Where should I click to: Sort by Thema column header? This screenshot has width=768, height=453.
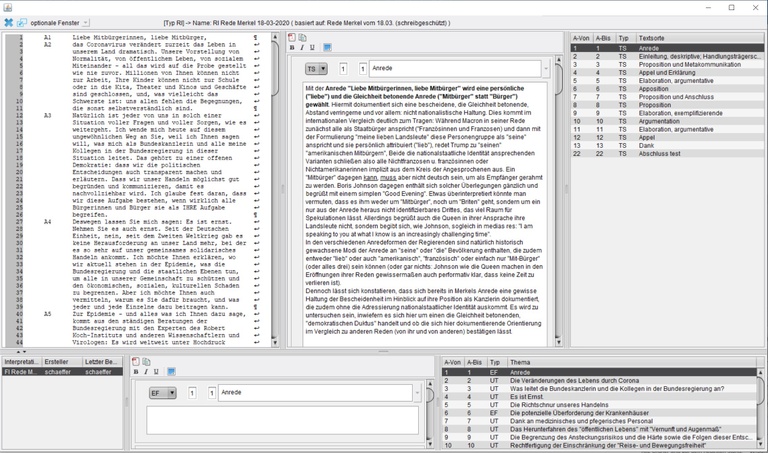(632, 362)
